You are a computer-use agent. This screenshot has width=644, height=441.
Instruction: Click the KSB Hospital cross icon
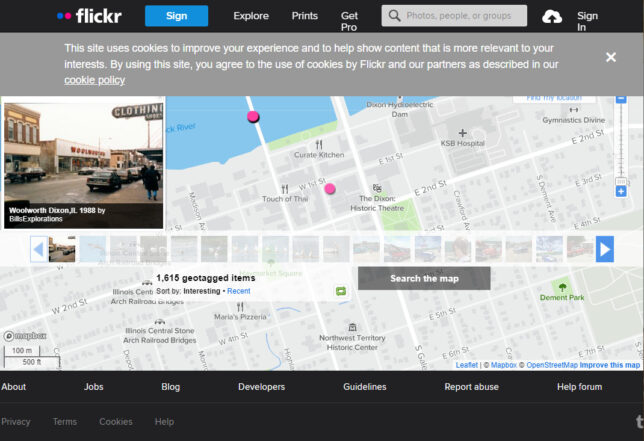pos(462,133)
